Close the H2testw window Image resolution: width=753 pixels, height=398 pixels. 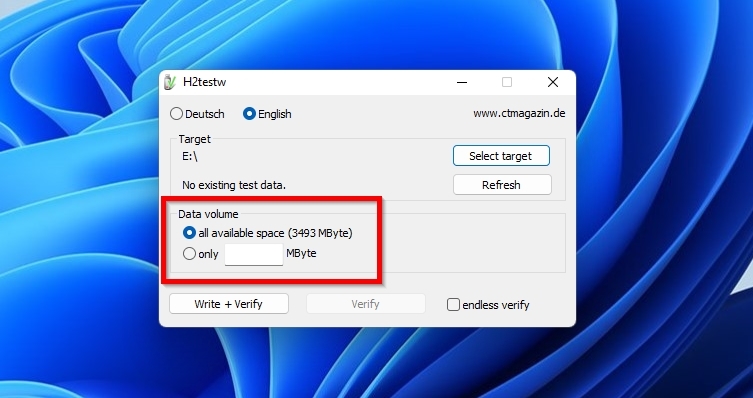(x=553, y=82)
